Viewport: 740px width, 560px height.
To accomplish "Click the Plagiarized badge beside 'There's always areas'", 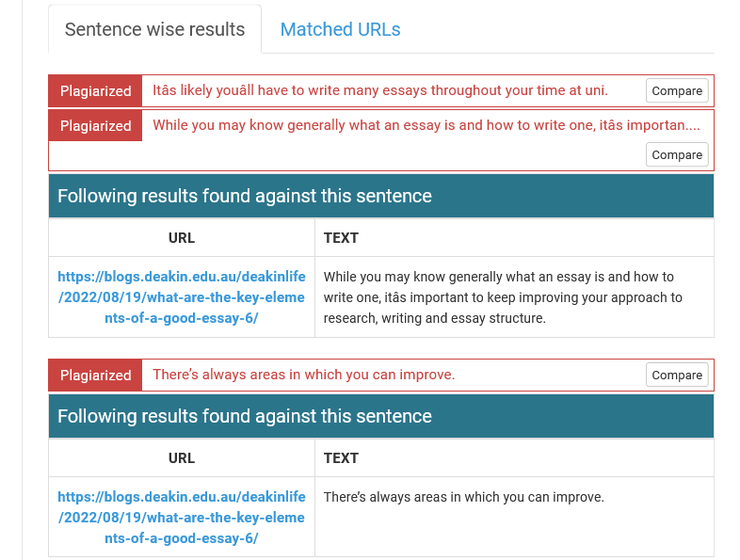I will point(95,375).
